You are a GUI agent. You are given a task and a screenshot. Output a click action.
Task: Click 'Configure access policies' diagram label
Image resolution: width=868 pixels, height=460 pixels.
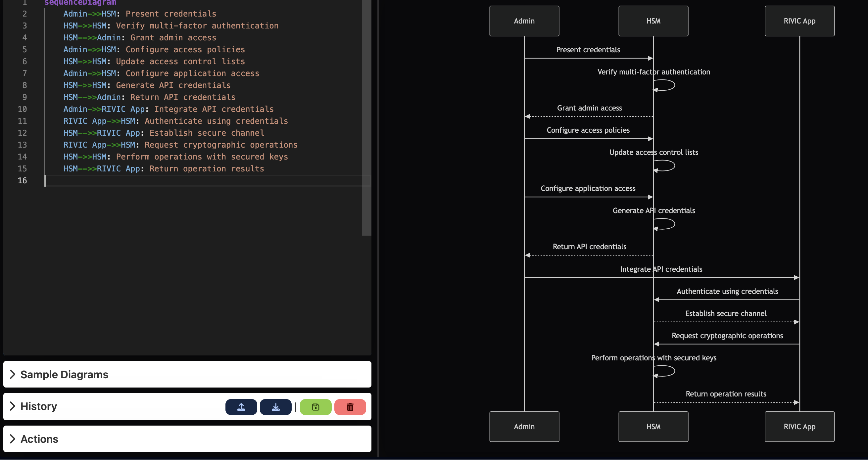(x=588, y=130)
